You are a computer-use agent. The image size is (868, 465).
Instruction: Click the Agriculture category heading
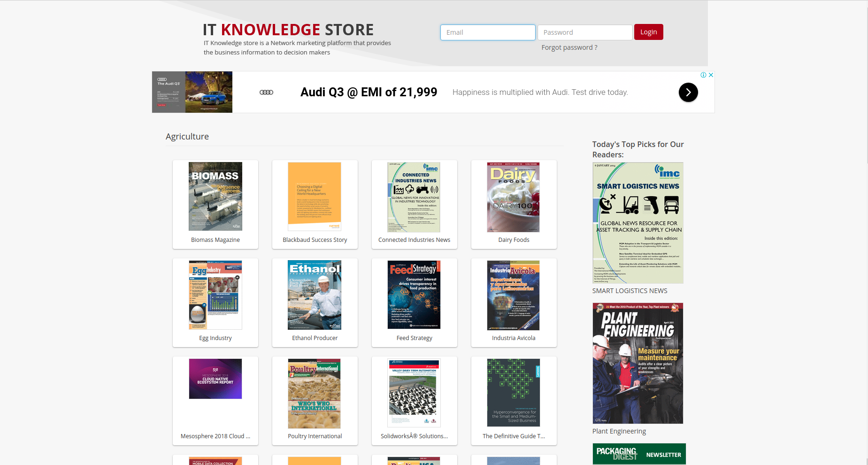tap(187, 137)
